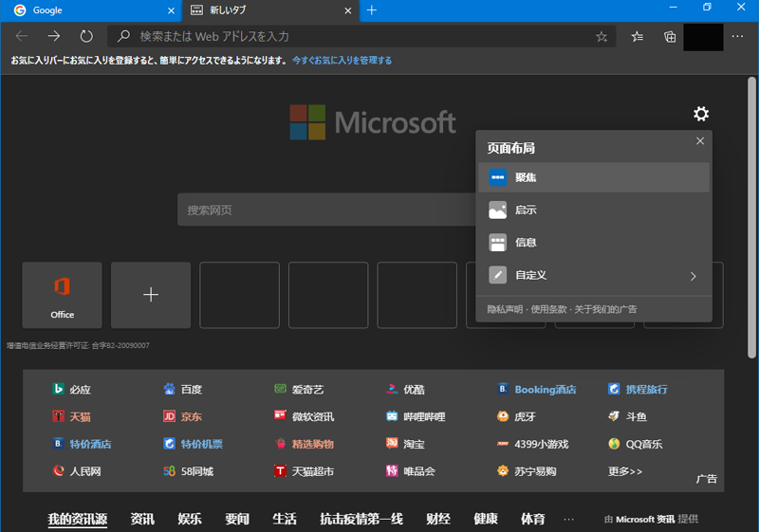759x532 pixels.
Task: Click the 搜索网页 search box
Action: pyautogui.click(x=326, y=210)
